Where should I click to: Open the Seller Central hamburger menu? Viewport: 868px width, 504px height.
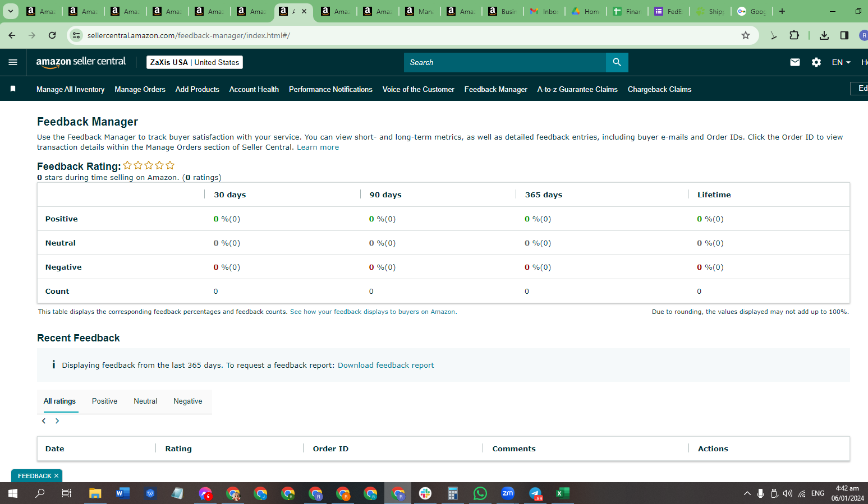point(13,62)
